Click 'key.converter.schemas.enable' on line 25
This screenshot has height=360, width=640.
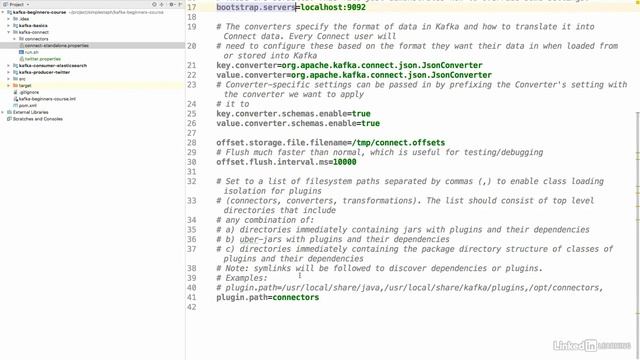(x=282, y=113)
